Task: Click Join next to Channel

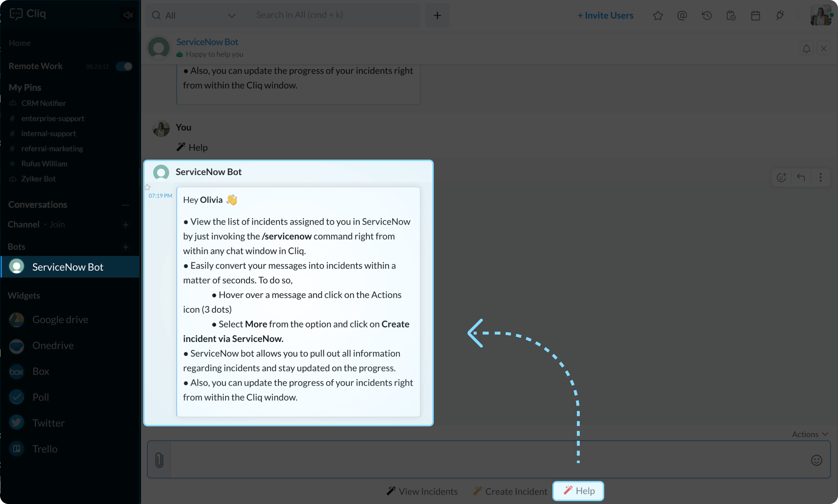Action: [57, 225]
